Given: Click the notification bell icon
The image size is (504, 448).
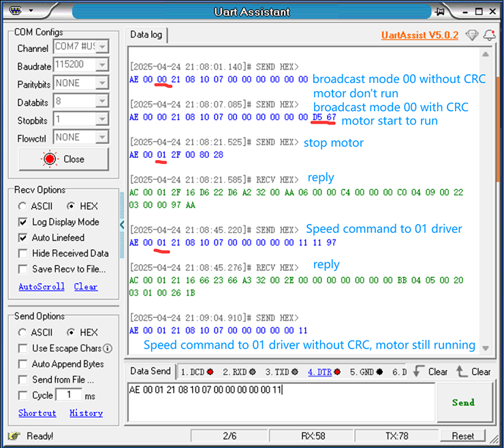Looking at the screenshot, I should (490, 35).
